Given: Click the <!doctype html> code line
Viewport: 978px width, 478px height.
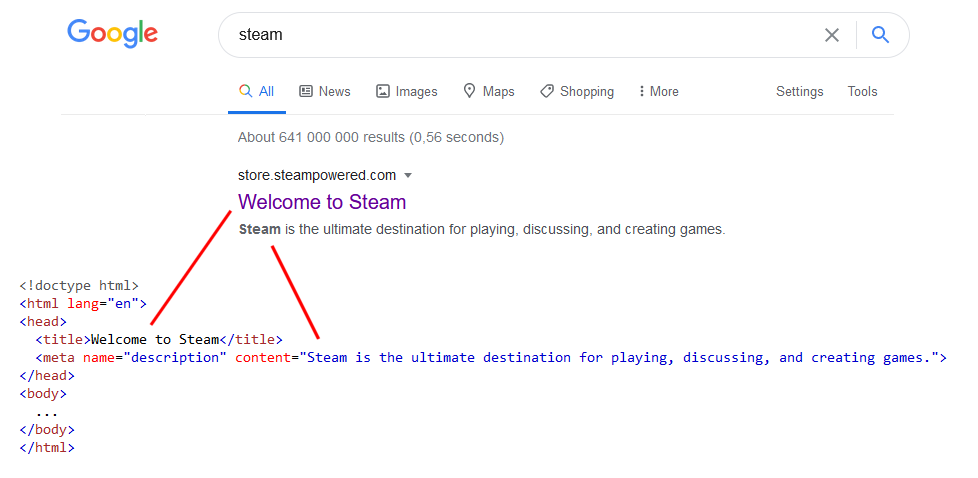Looking at the screenshot, I should pos(79,286).
